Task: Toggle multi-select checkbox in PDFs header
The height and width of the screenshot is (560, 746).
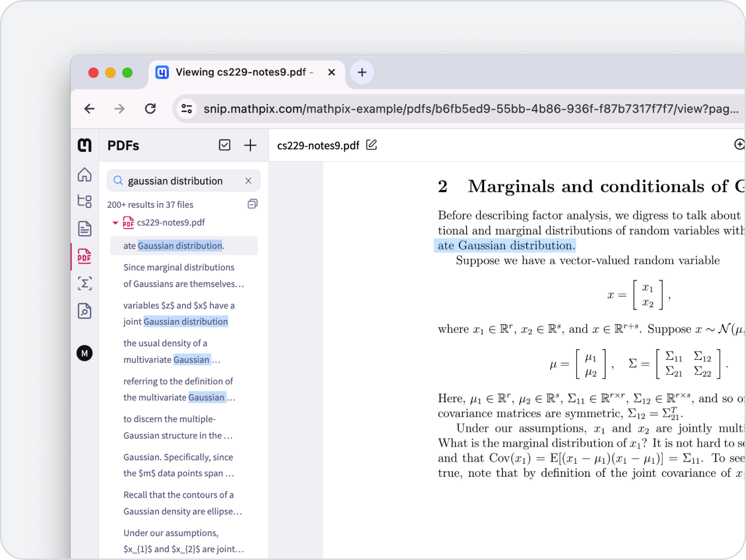Action: pos(225,145)
